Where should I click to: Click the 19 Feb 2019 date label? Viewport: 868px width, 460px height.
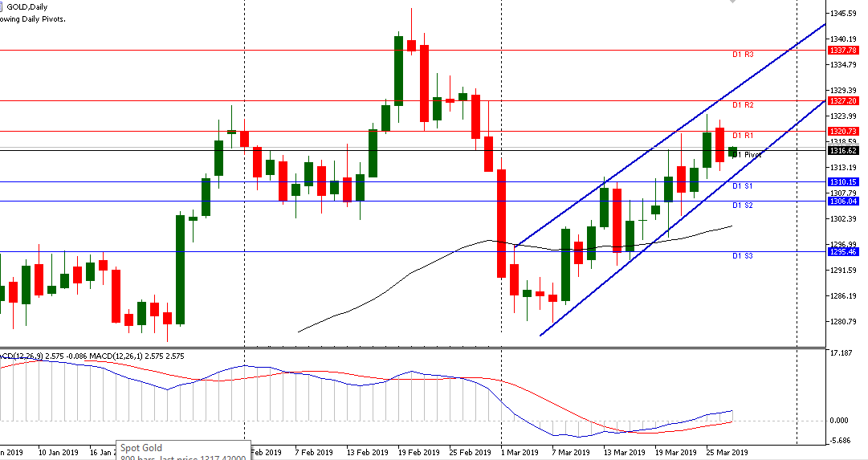coord(416,452)
